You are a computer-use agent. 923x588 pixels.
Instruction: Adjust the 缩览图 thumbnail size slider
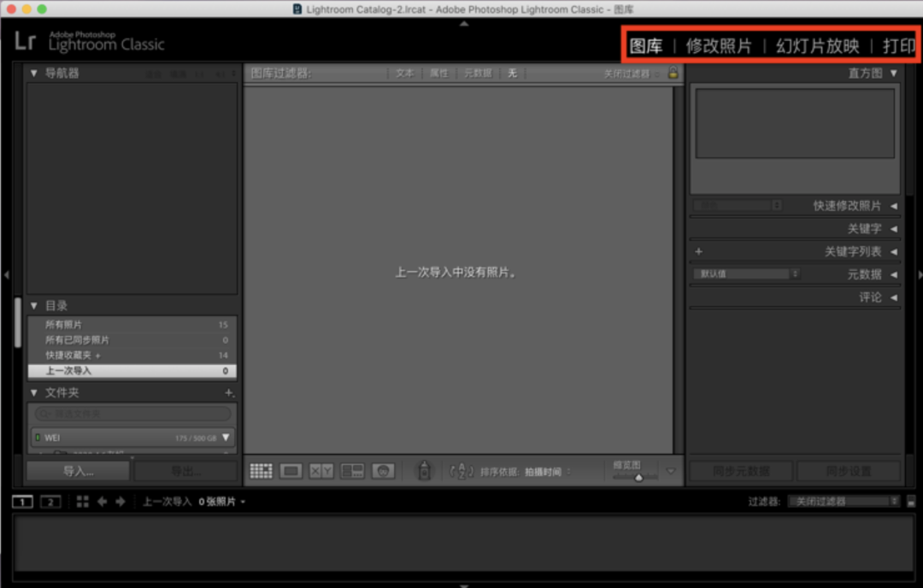[x=638, y=478]
